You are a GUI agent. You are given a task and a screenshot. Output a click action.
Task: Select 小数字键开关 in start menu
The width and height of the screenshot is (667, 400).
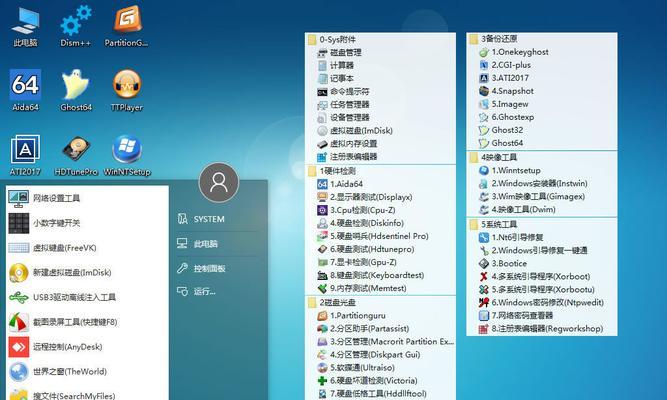(87, 223)
